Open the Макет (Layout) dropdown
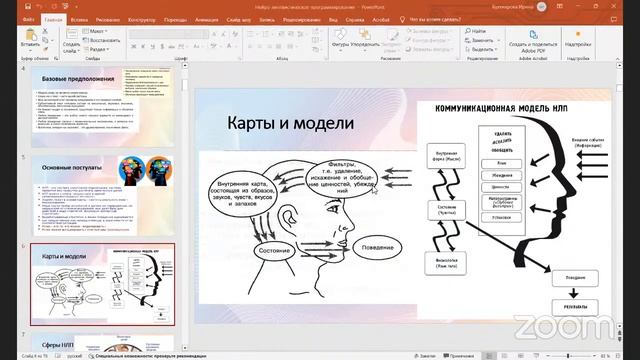 point(95,31)
